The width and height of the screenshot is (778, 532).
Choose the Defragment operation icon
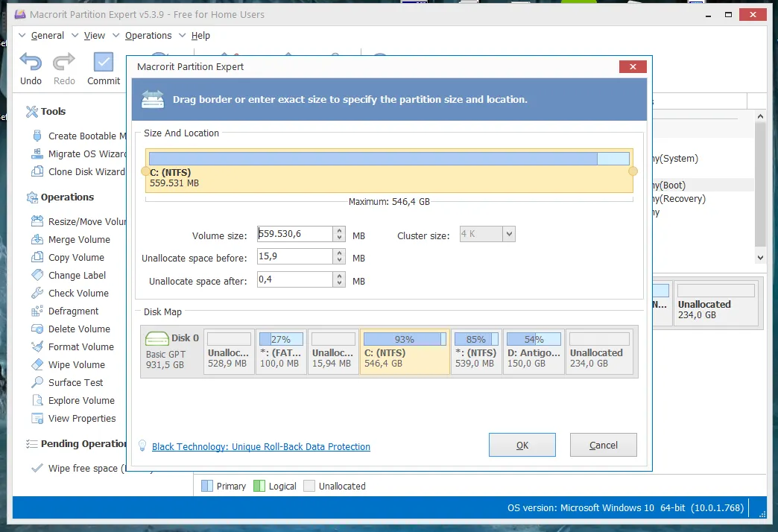click(37, 311)
